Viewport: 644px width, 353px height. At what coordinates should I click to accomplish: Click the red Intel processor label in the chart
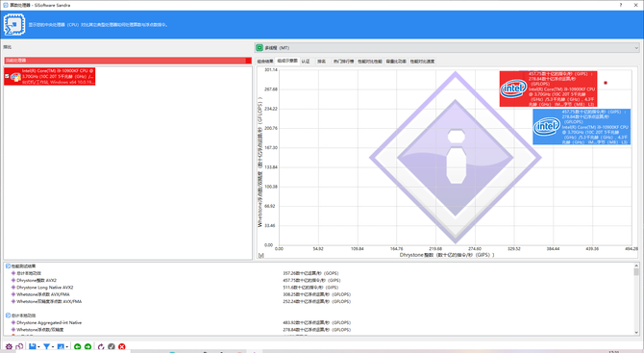pyautogui.click(x=548, y=88)
